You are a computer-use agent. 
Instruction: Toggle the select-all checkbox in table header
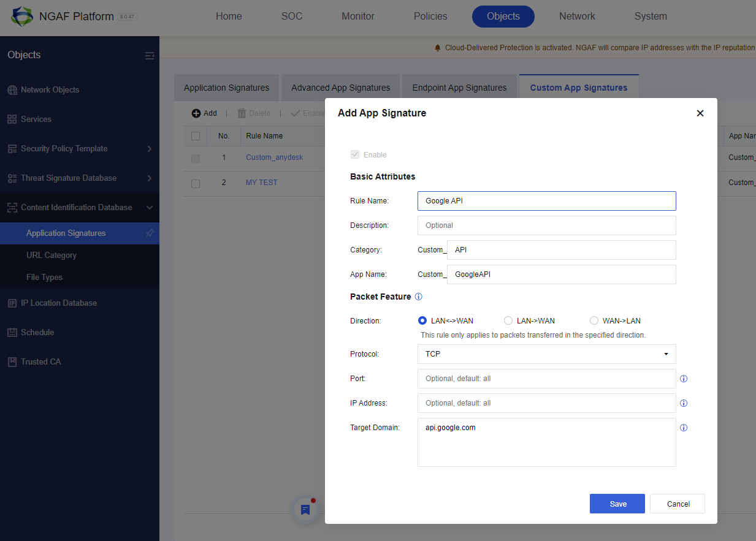coord(196,136)
